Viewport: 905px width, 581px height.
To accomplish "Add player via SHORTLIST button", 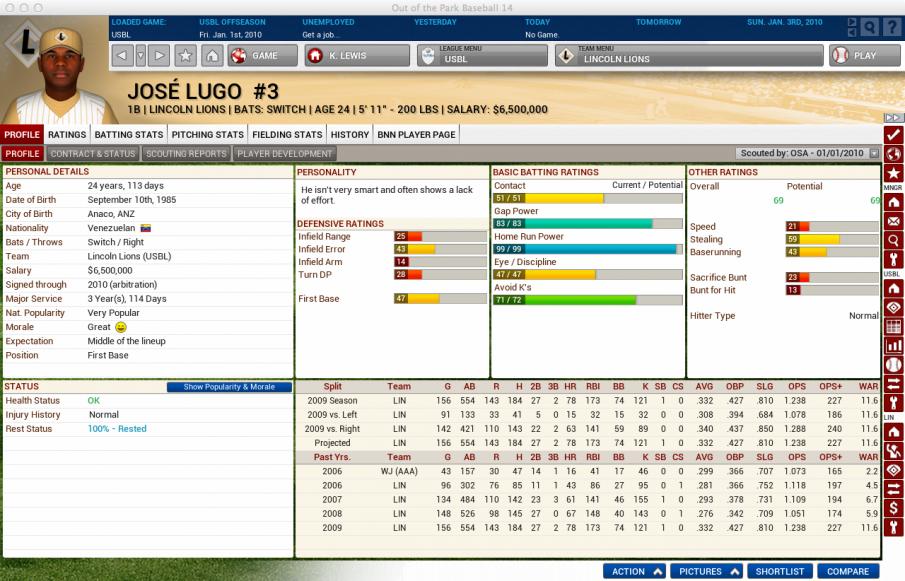I will pyautogui.click(x=780, y=571).
